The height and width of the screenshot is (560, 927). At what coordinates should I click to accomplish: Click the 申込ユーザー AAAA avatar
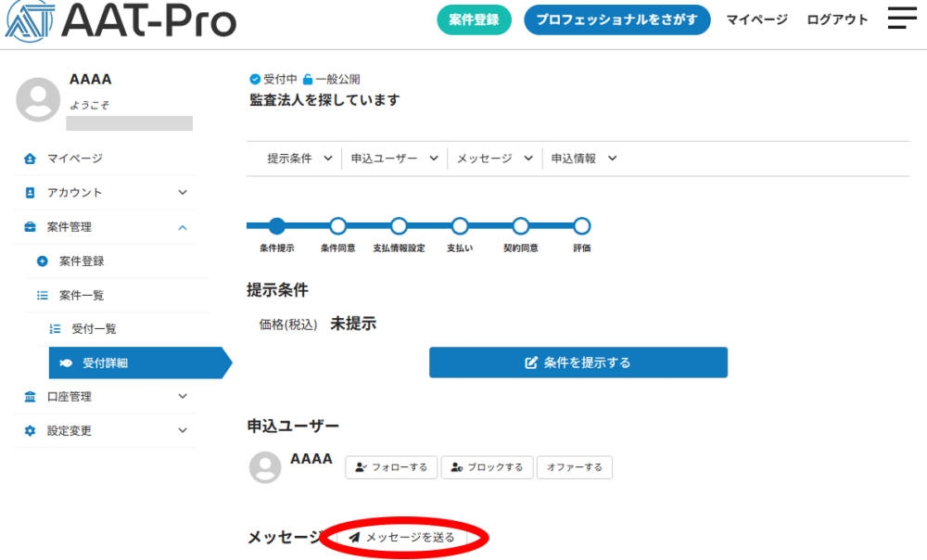265,467
